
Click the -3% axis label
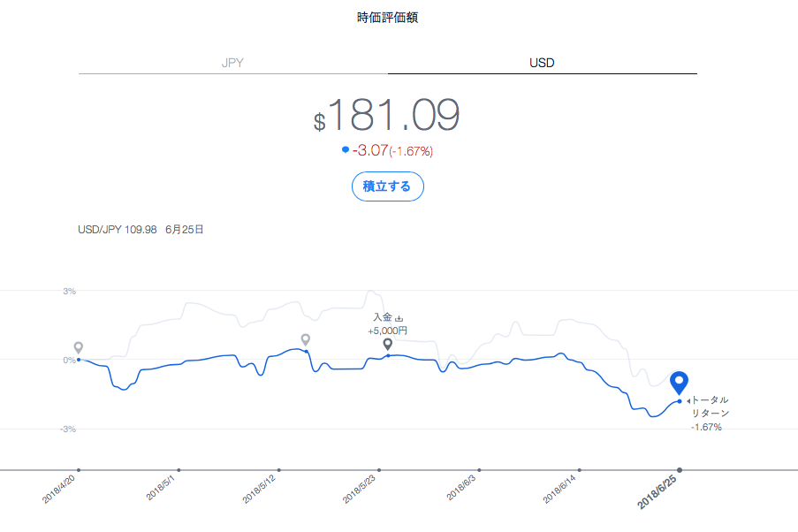(x=68, y=429)
